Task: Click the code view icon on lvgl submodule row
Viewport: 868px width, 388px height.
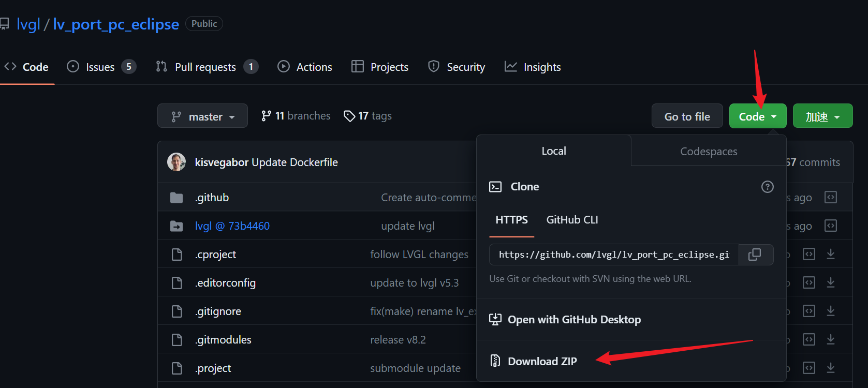Action: click(831, 226)
